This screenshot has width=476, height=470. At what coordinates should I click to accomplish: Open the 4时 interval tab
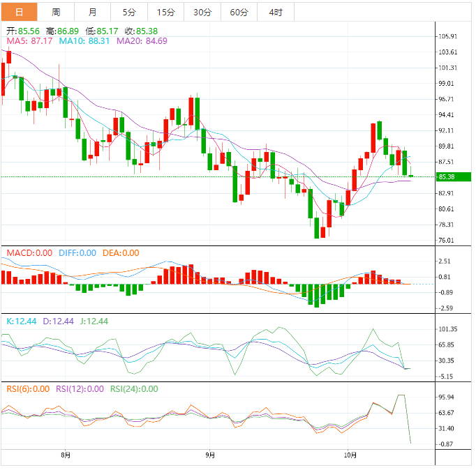coord(276,12)
